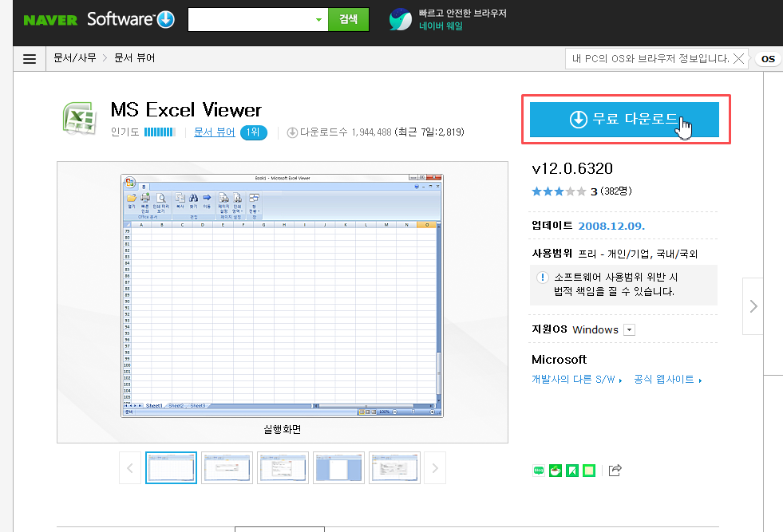Image resolution: width=783 pixels, height=532 pixels.
Task: Click the 프리 - 개인/기업 usage text
Action: [x=638, y=254]
